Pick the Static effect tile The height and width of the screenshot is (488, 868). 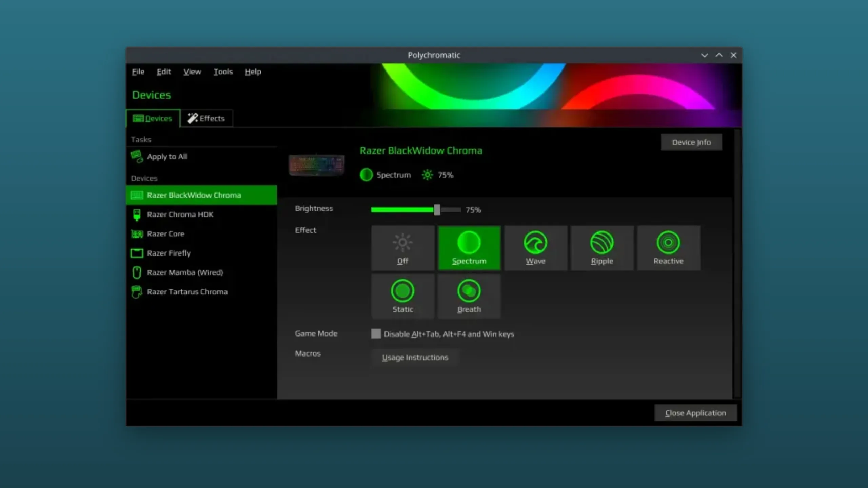coord(402,297)
